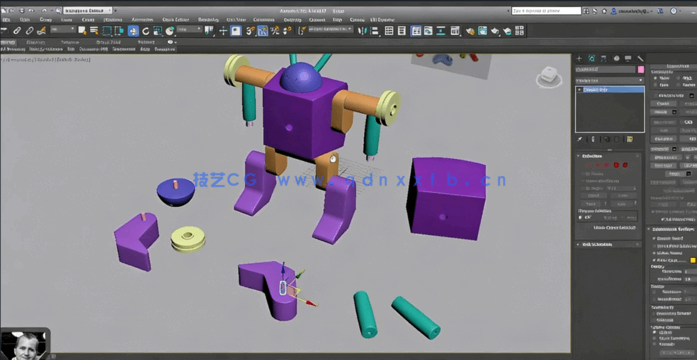Open the Graph Editors menu
Screen dimensions: 697x360
tap(175, 20)
